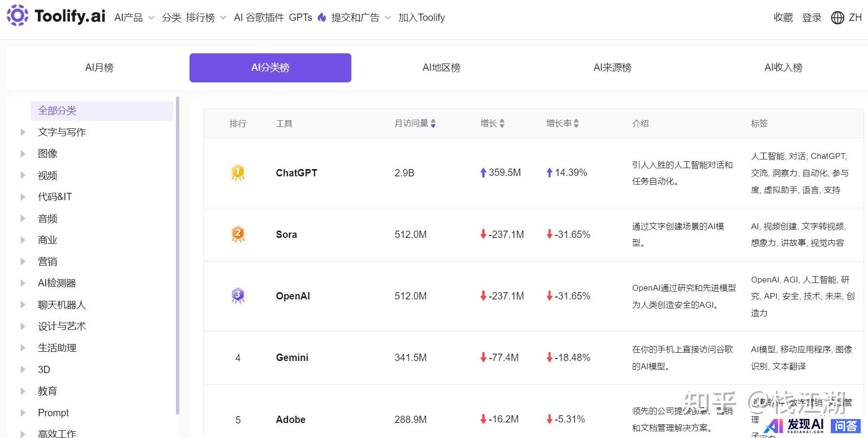The image size is (868, 438).
Task: Expand the 代码&IT category arrow
Action: click(22, 197)
